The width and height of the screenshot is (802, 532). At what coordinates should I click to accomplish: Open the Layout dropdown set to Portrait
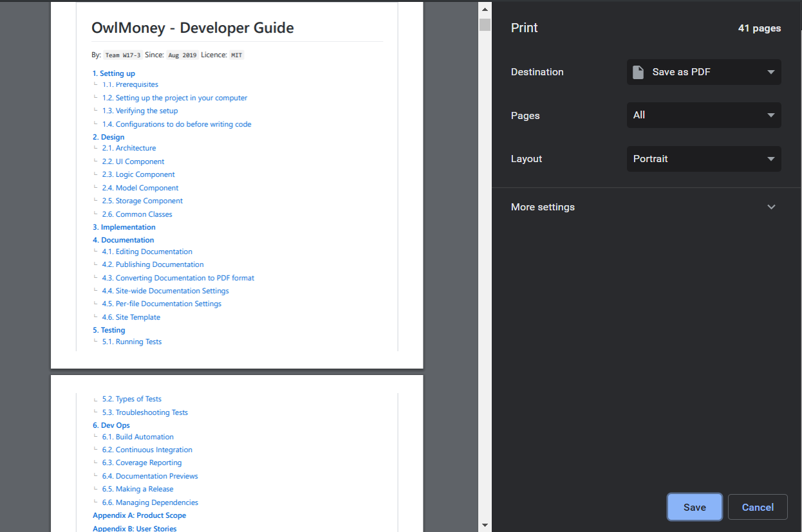(704, 159)
